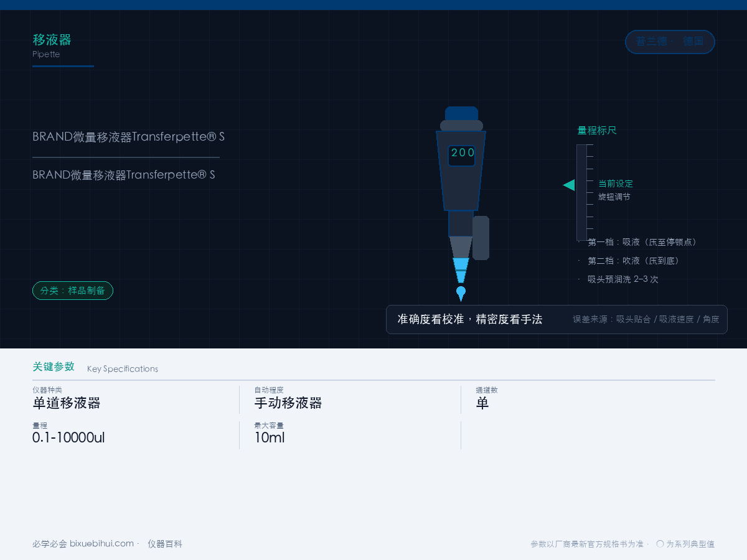Click the 普兰德 · 德国 brand badge
Viewport: 747px width, 560px height.
point(670,42)
